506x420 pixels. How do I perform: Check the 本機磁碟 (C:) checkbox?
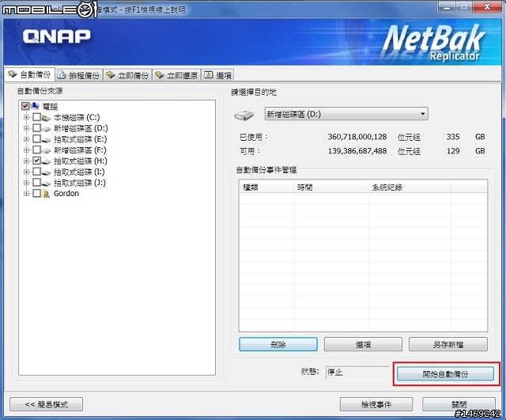37,117
